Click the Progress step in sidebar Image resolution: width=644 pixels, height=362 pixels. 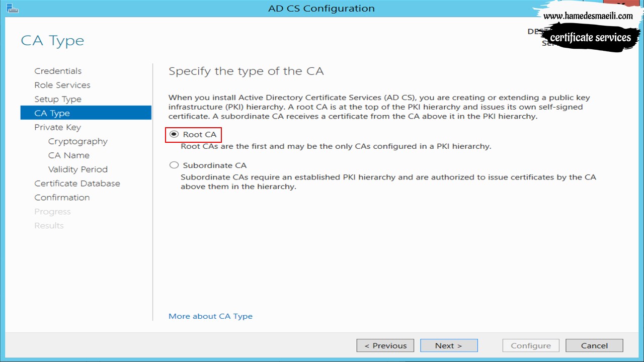tap(52, 212)
